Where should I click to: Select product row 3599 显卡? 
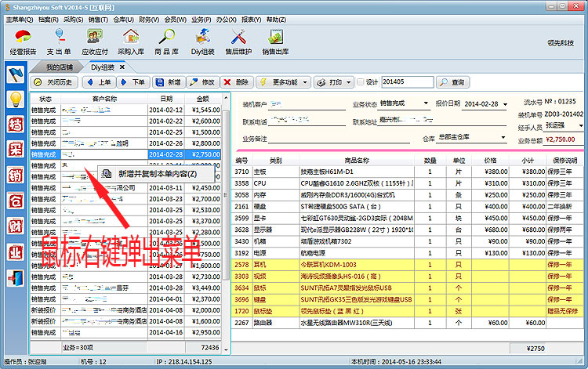(x=408, y=218)
